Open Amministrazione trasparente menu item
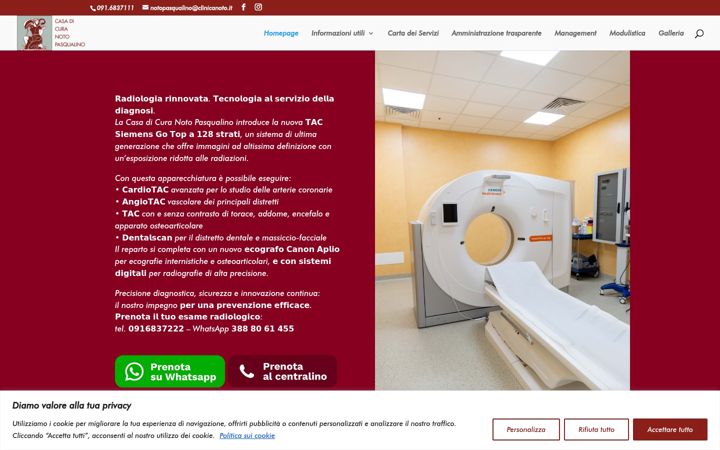 496,33
